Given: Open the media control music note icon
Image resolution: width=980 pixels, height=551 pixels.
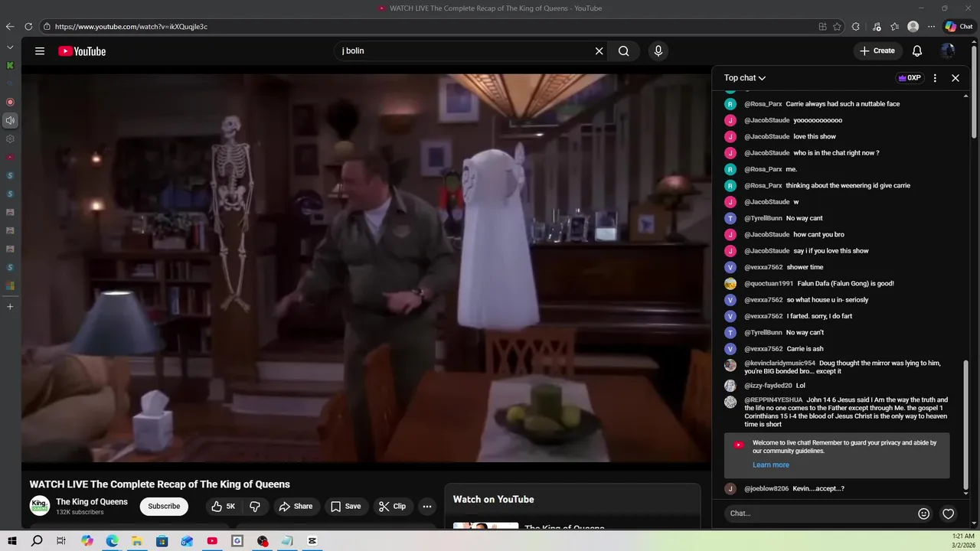Looking at the screenshot, I should pos(877,27).
